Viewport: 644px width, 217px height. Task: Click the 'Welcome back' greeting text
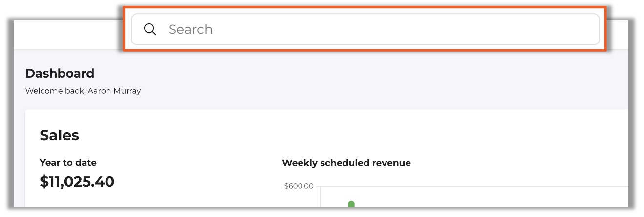click(x=55, y=91)
